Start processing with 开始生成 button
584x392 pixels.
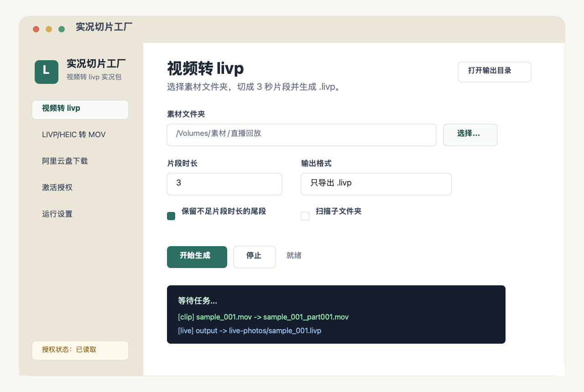(x=197, y=257)
